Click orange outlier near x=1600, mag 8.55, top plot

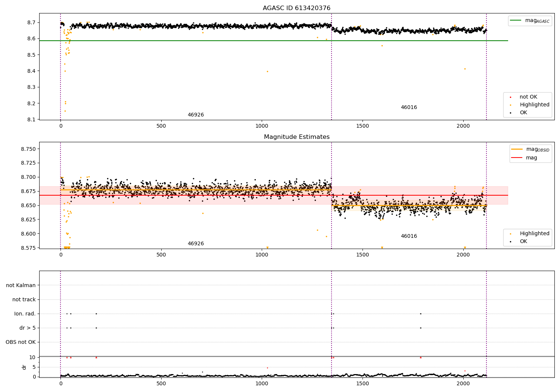(x=382, y=46)
